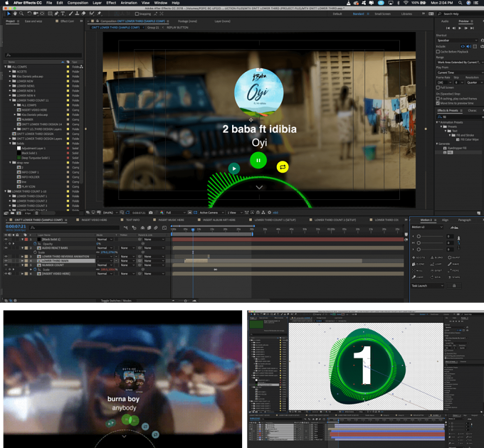This screenshot has width=484, height=448.
Task: Enable Cache Before Playback checkbox
Action: pyautogui.click(x=438, y=52)
